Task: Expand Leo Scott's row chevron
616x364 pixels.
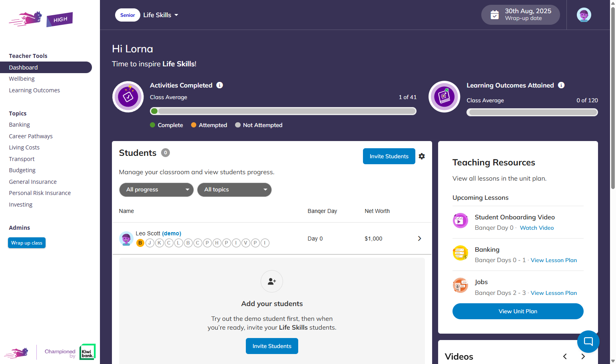Action: [x=419, y=239]
